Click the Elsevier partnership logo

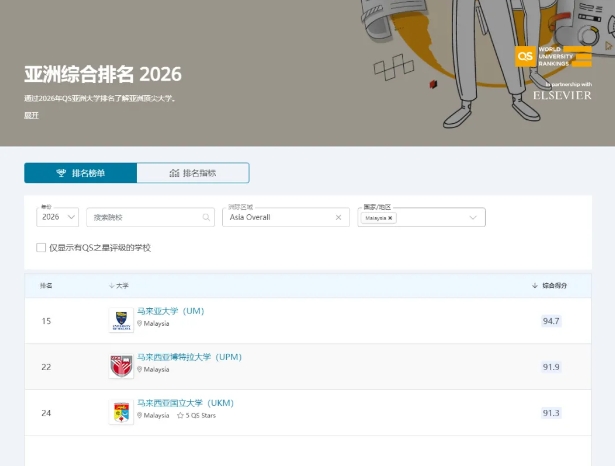coord(562,95)
